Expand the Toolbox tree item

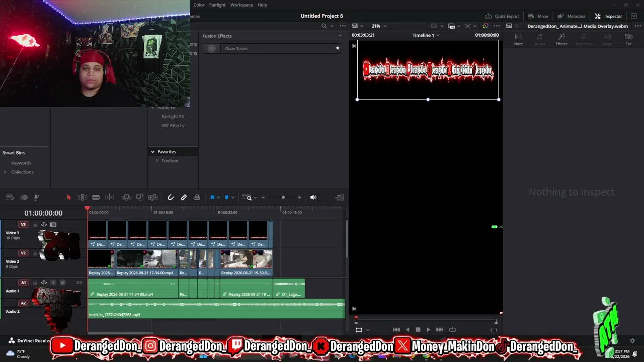157,160
